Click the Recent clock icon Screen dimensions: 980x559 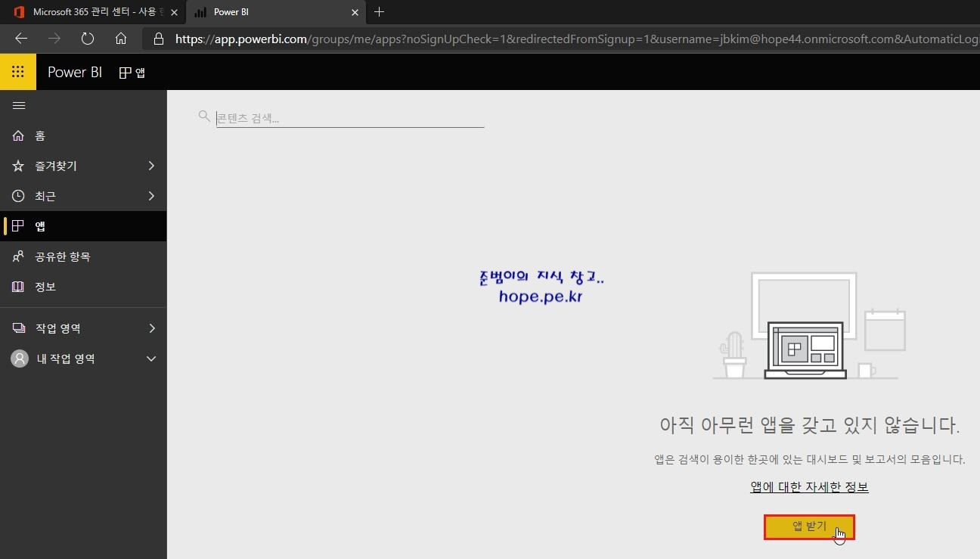point(19,196)
